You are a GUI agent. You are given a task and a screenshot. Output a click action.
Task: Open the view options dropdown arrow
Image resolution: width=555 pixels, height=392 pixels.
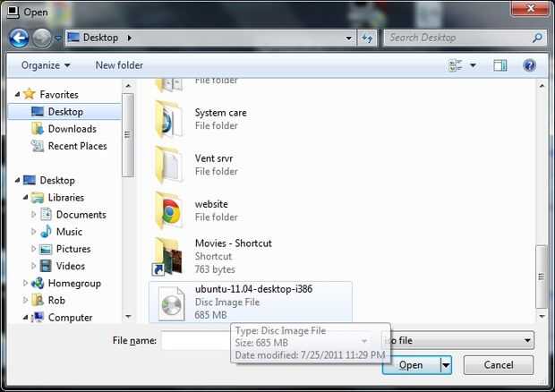[473, 65]
